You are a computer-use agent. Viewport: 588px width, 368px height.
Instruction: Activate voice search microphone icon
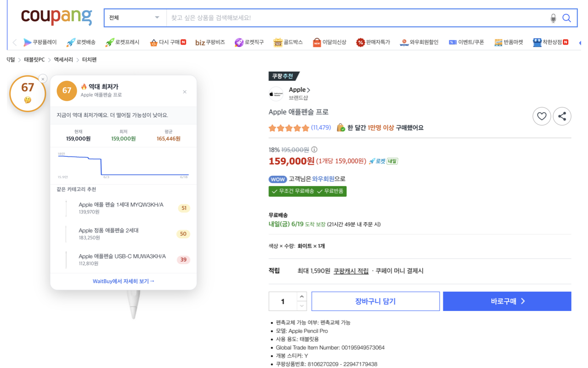553,18
